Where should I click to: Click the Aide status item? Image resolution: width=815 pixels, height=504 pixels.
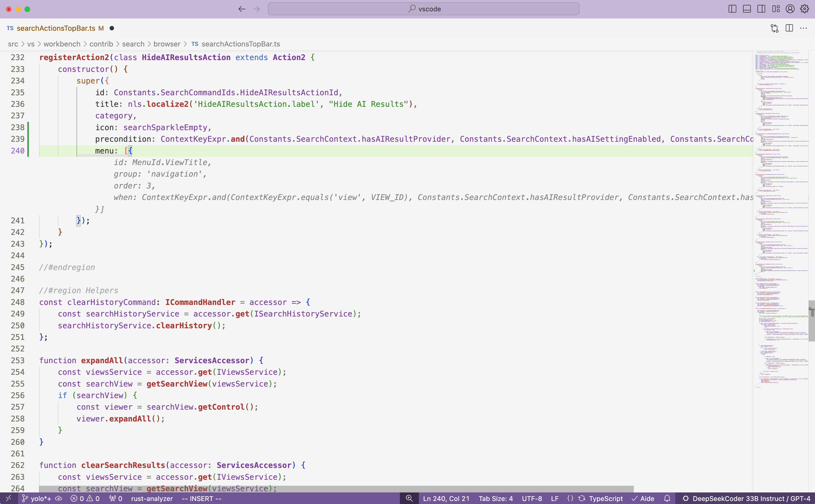point(643,498)
